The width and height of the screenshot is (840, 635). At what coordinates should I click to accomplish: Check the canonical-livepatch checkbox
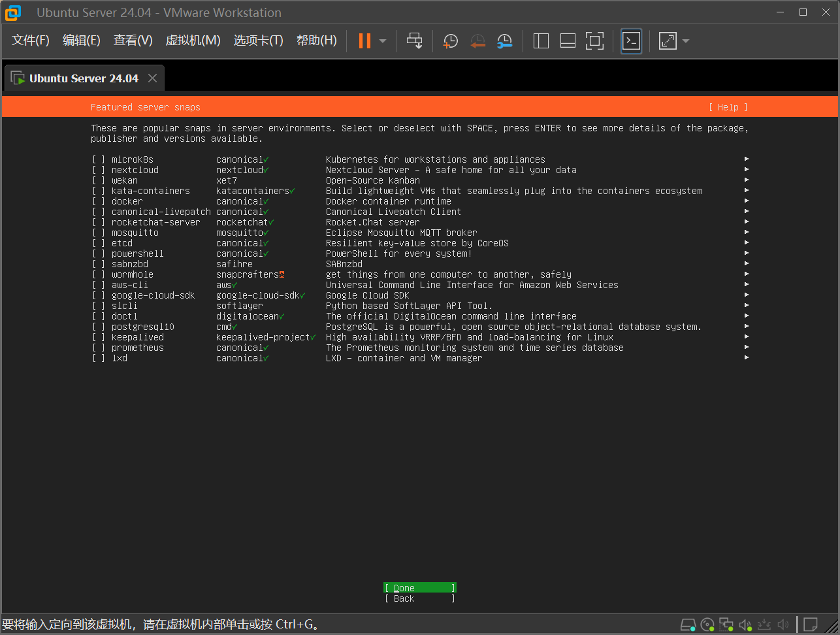[99, 212]
